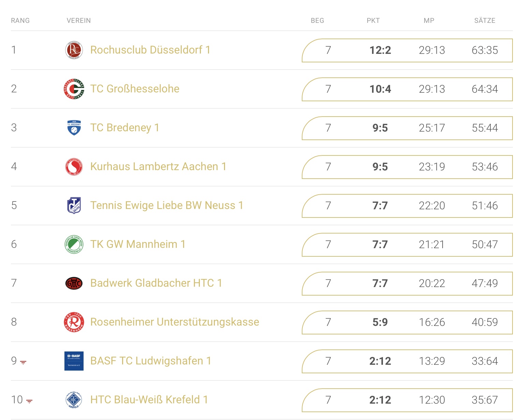The height and width of the screenshot is (420, 519).
Task: Open Rosenheimer Unterstützungskasse team link
Action: pyautogui.click(x=175, y=322)
